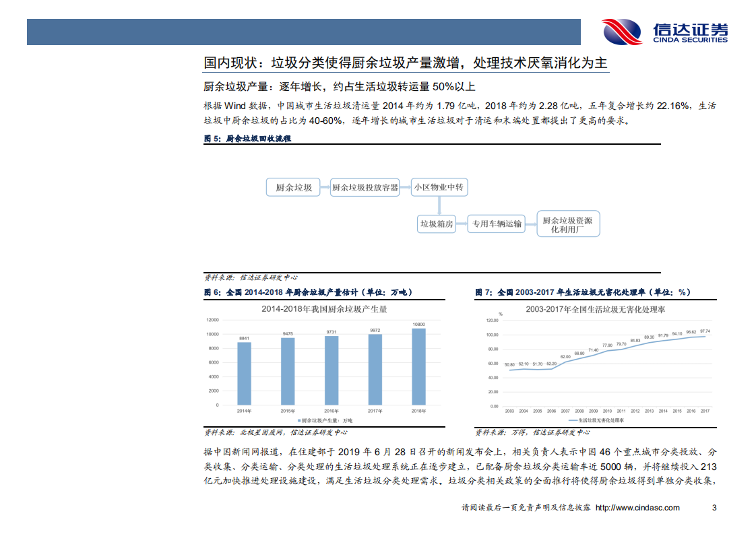Select the 厨余垃圾投放容器 flowchart box
This screenshot has height=534, width=756.
point(365,189)
